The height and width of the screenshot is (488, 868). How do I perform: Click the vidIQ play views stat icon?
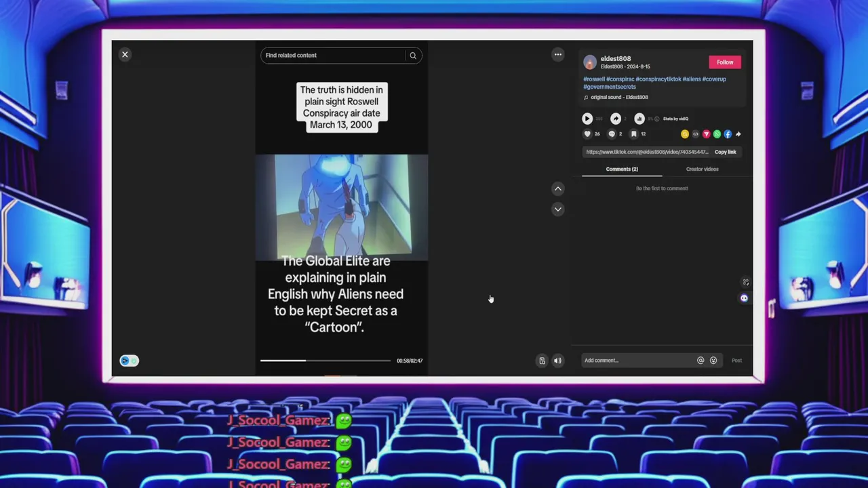click(x=587, y=119)
